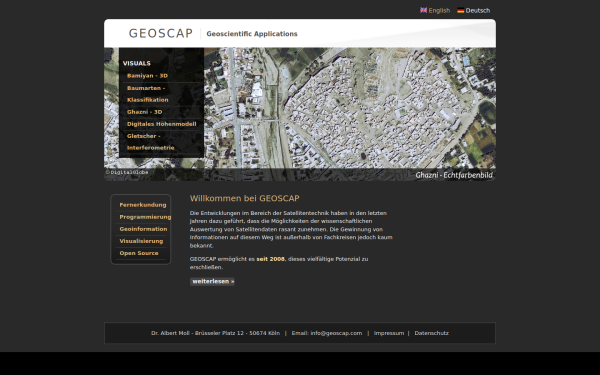The width and height of the screenshot is (600, 375).
Task: Click the Willkommen bei GEOSCAP heading
Action: click(245, 198)
